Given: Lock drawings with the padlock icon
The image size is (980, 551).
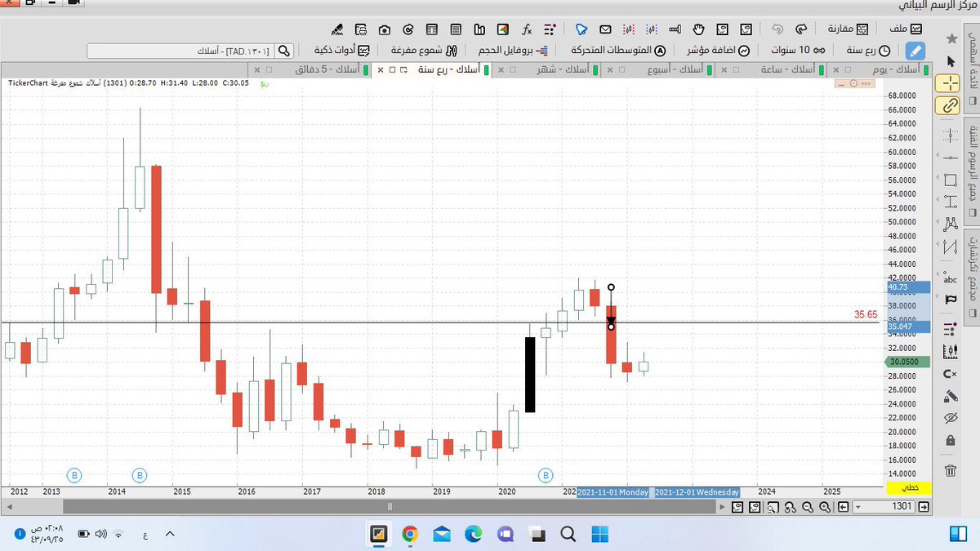Looking at the screenshot, I should click(x=950, y=441).
